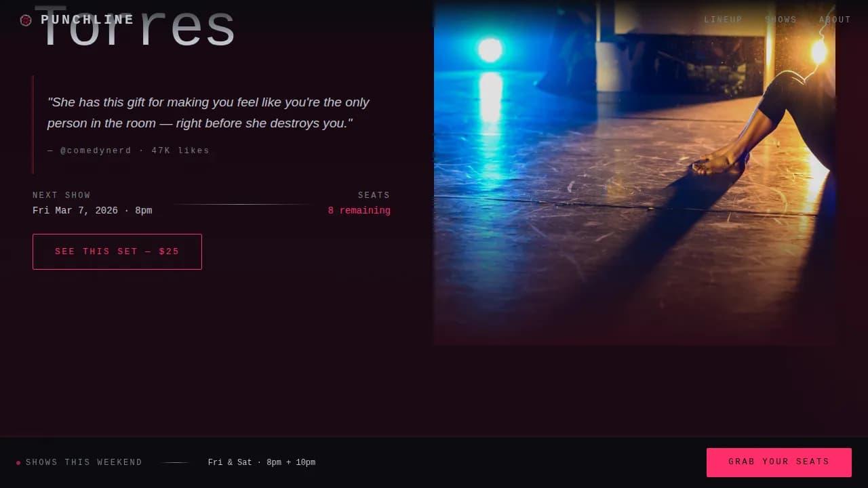Image resolution: width=868 pixels, height=488 pixels.
Task: Click the Shows This Weekend label
Action: (x=84, y=462)
